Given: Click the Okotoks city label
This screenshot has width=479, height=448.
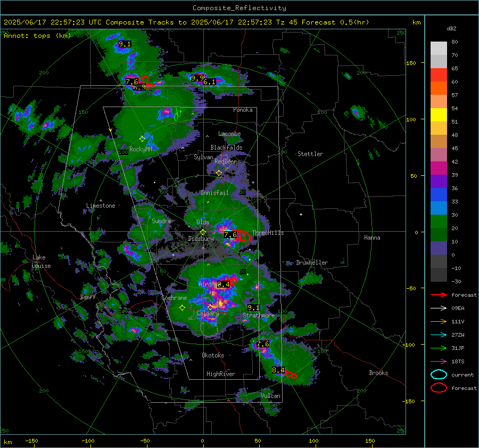Looking at the screenshot, I should tap(213, 355).
